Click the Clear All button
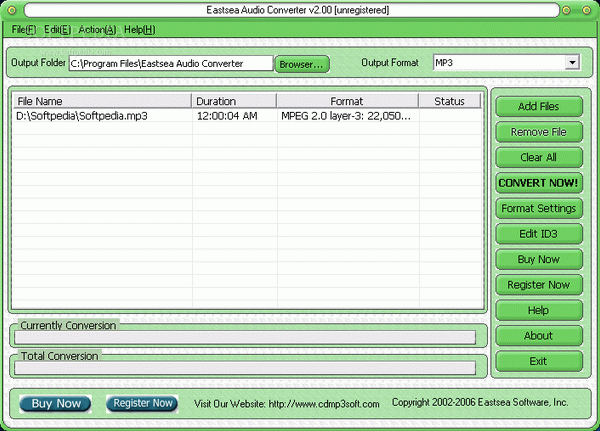The height and width of the screenshot is (431, 600). (539, 157)
